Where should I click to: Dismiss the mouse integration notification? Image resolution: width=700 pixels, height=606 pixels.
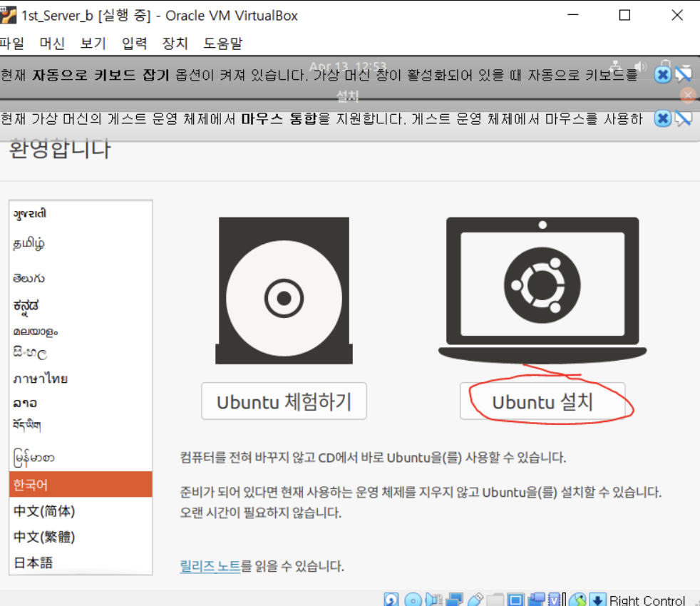(x=663, y=119)
